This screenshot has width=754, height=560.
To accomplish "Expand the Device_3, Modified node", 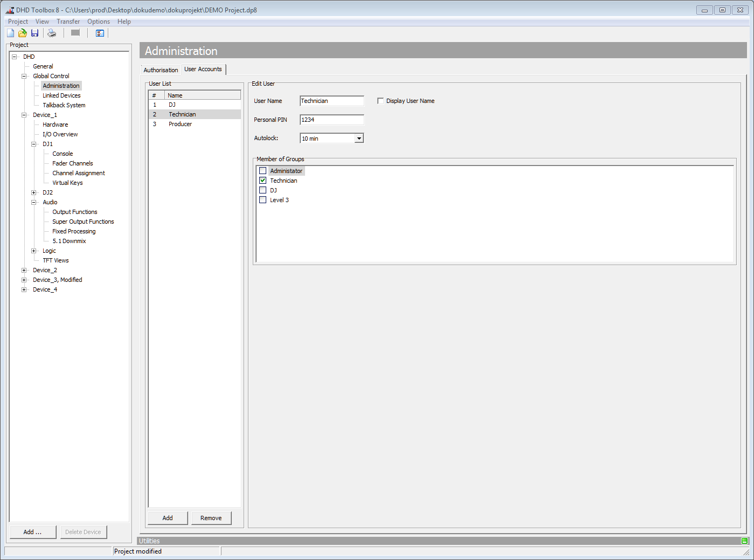I will pyautogui.click(x=24, y=279).
